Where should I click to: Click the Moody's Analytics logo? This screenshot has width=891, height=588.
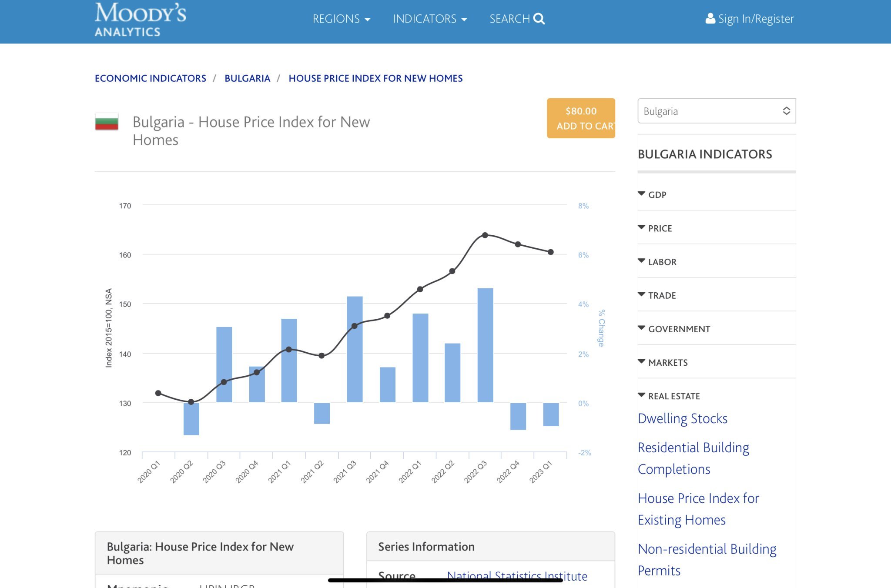(x=140, y=20)
